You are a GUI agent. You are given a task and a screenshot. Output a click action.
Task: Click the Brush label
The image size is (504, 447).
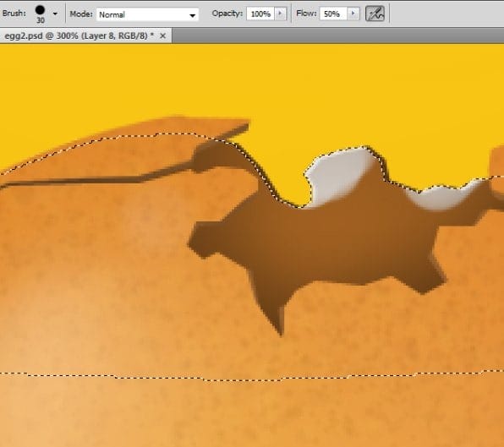tap(14, 14)
